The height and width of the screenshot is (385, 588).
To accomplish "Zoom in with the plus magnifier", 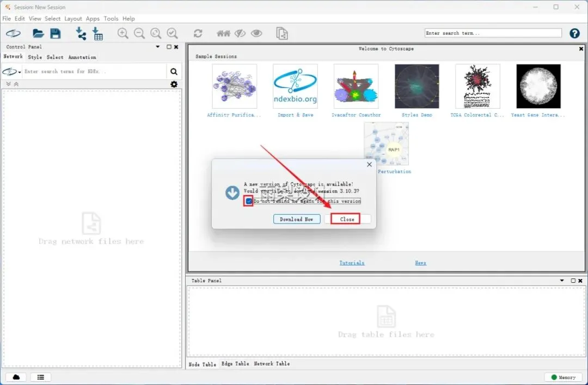I will point(122,33).
